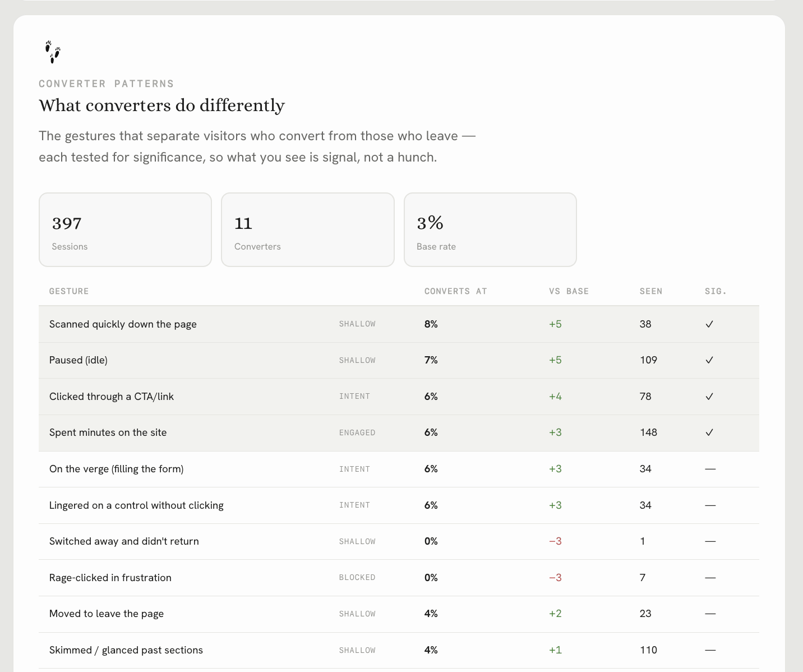Screen dimensions: 803x672
Task: Click the ENGAGED tag on Spent minutes row
Action: [357, 432]
